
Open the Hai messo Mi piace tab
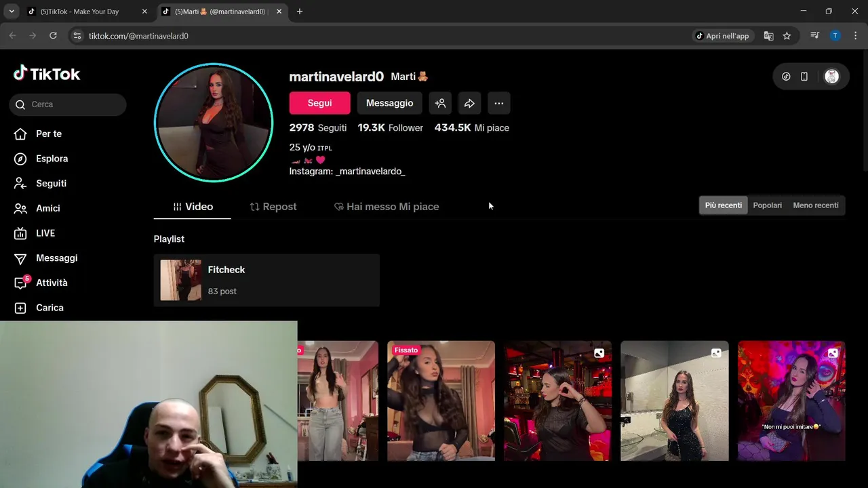387,207
